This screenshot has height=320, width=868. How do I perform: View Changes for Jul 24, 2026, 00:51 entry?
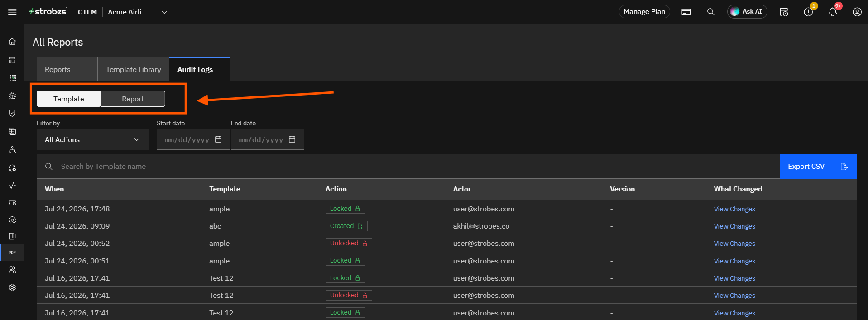(x=734, y=261)
